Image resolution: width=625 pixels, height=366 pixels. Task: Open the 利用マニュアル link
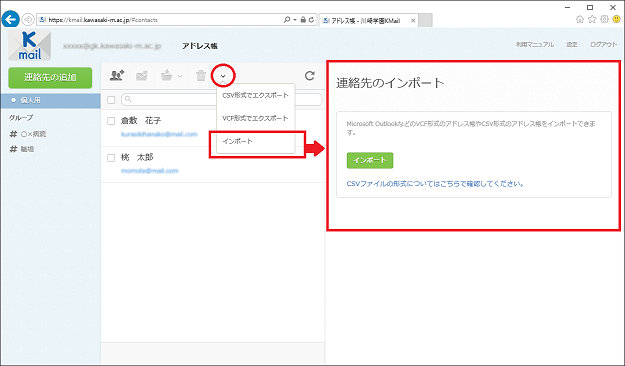tap(535, 45)
